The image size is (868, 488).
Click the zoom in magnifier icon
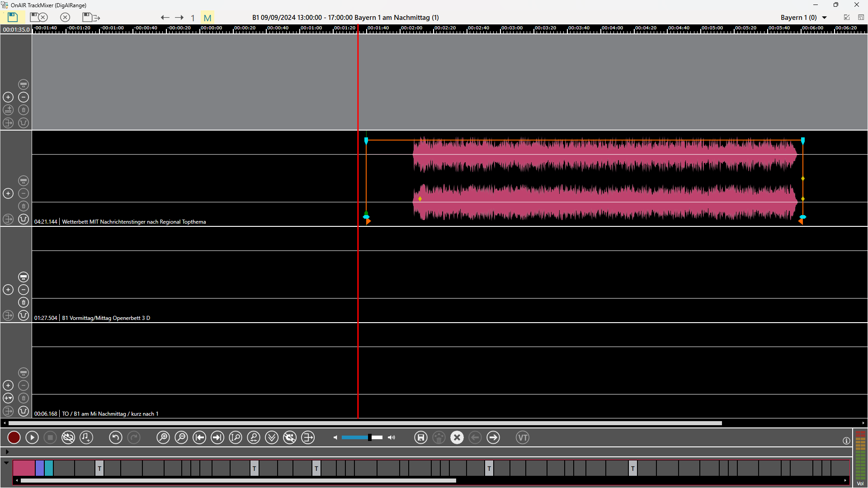coord(163,437)
